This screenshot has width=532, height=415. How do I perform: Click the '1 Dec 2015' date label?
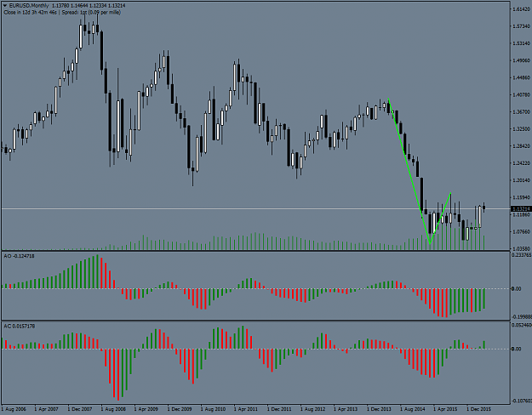coord(478,409)
